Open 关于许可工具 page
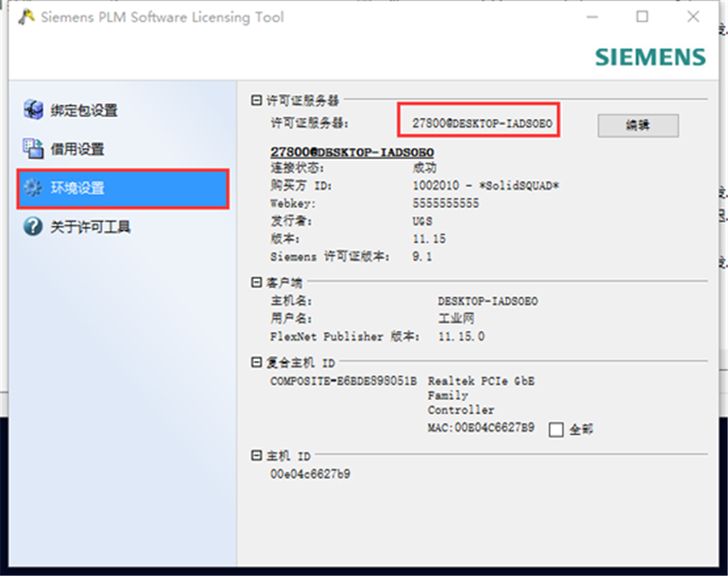The height and width of the screenshot is (576, 728). [91, 227]
